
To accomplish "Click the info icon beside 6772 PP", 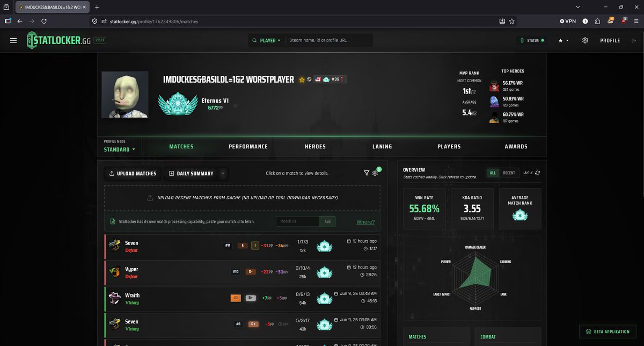I will coord(235,106).
